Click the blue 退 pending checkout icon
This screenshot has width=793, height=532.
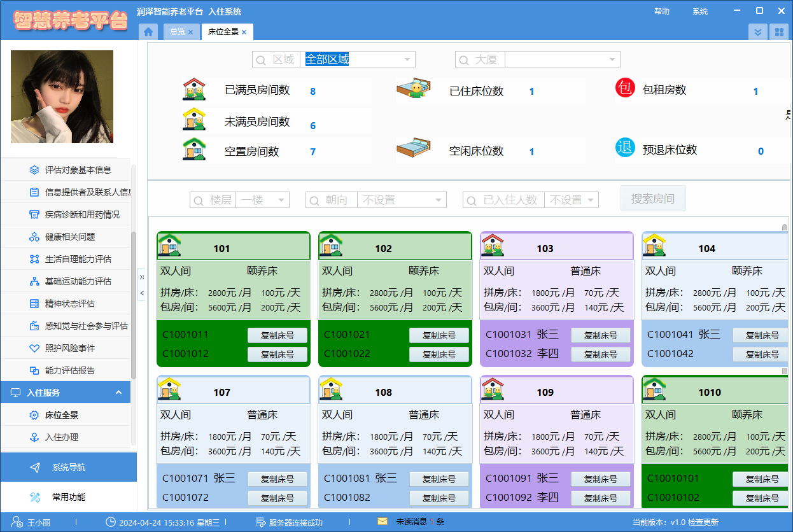coord(625,148)
